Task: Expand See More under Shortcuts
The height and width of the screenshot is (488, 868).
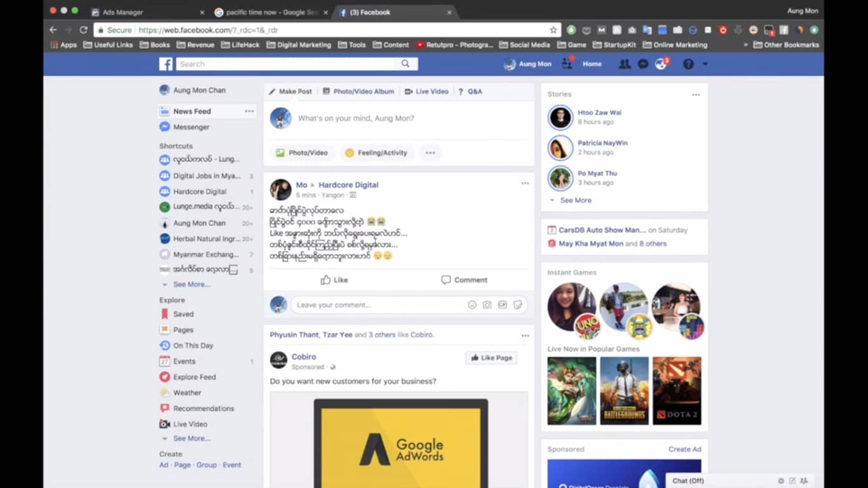Action: coord(191,285)
